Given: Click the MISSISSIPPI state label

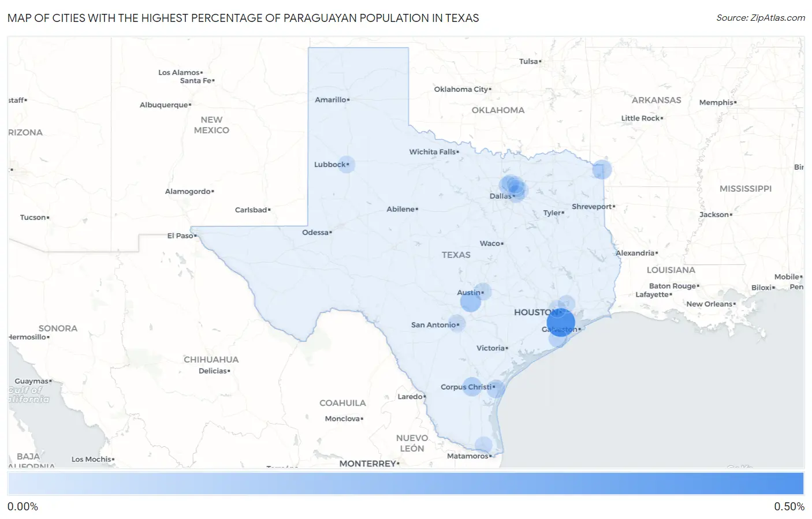Looking at the screenshot, I should pos(746,189).
